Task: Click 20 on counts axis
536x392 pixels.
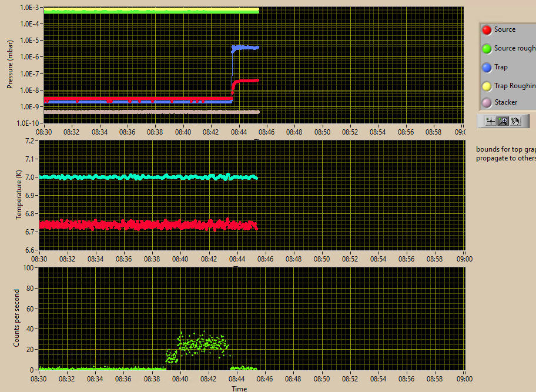Action: [x=30, y=349]
